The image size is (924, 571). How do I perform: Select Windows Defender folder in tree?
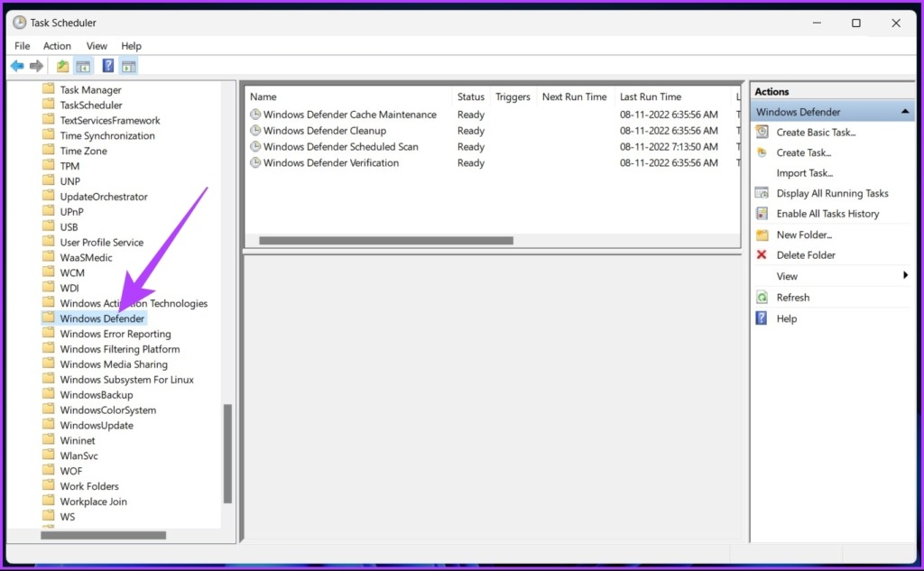point(102,318)
